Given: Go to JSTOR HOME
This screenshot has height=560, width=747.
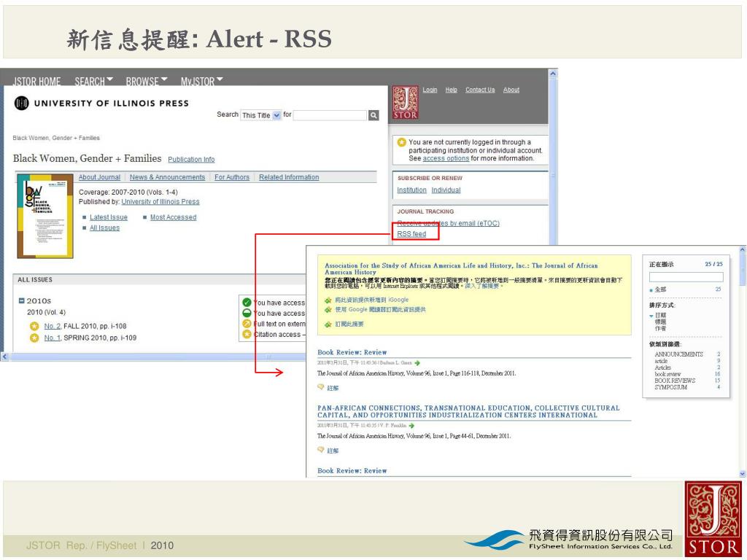Looking at the screenshot, I should coord(36,82).
